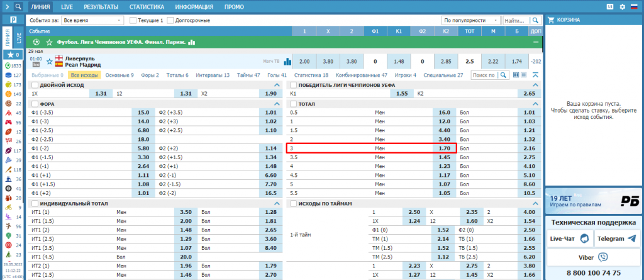The width and height of the screenshot is (644, 280).
Task: Open the settings gear icon
Action: pyautogui.click(x=623, y=7)
